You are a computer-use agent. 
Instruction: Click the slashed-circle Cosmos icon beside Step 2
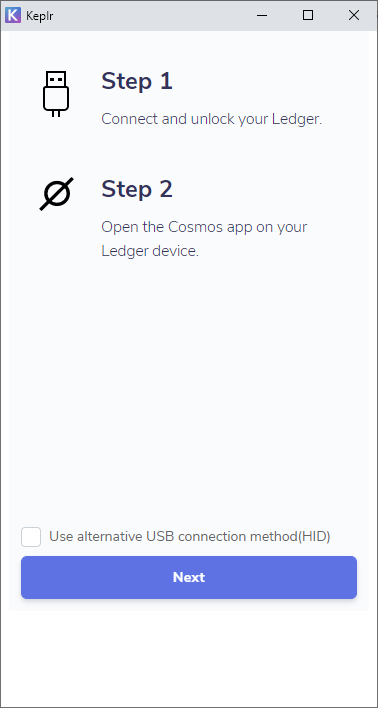[x=56, y=194]
